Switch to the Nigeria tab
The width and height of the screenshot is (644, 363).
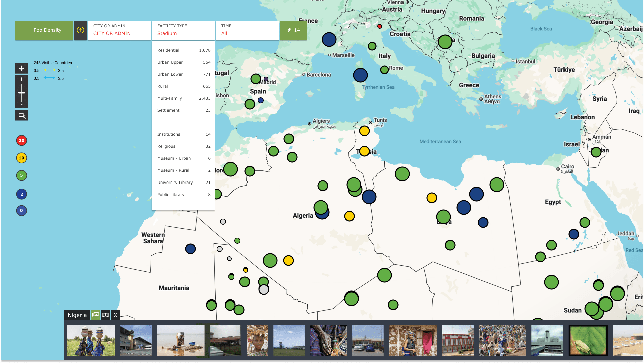pyautogui.click(x=77, y=315)
